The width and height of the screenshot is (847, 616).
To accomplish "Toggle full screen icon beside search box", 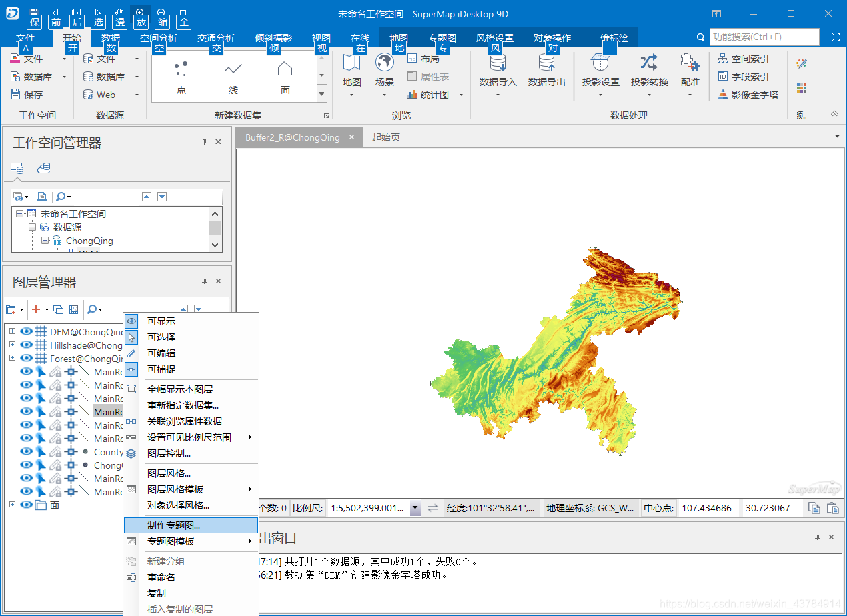I will click(836, 37).
